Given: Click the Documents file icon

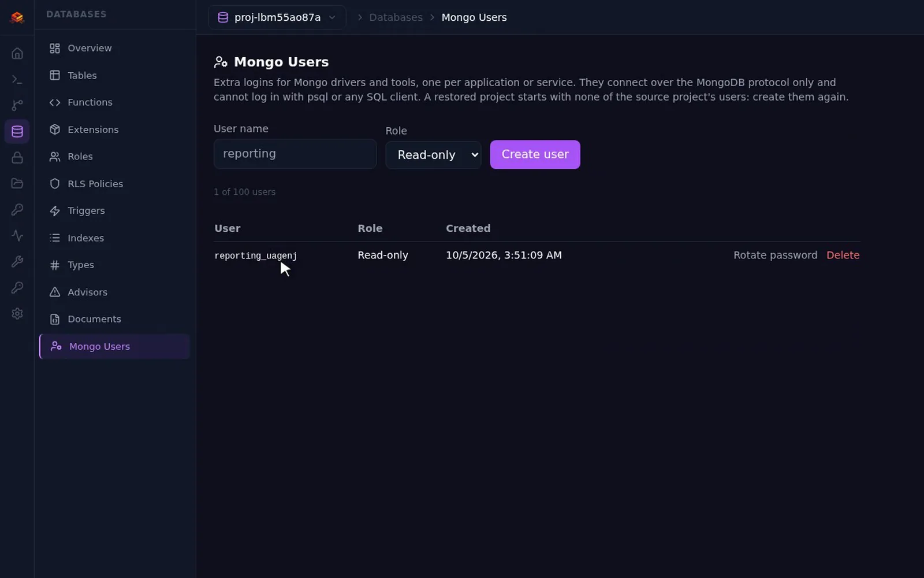Looking at the screenshot, I should (55, 319).
